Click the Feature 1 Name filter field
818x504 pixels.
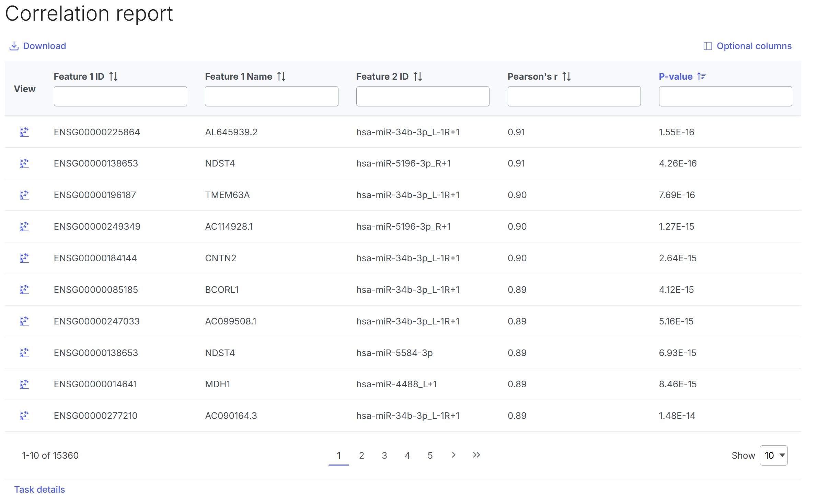272,96
